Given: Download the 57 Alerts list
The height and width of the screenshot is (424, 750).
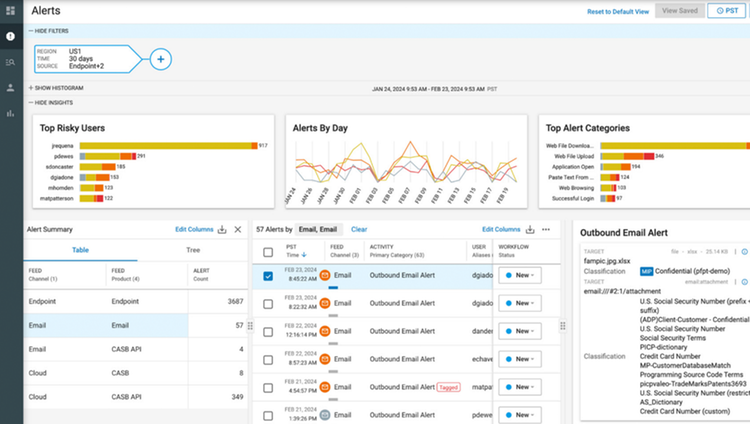Looking at the screenshot, I should [x=530, y=230].
